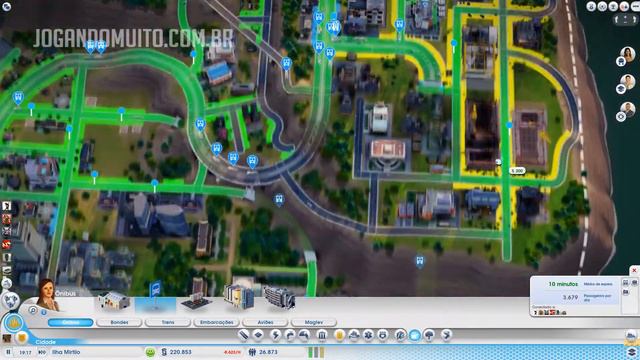
Task: Click the red hourly income value
Action: (232, 352)
